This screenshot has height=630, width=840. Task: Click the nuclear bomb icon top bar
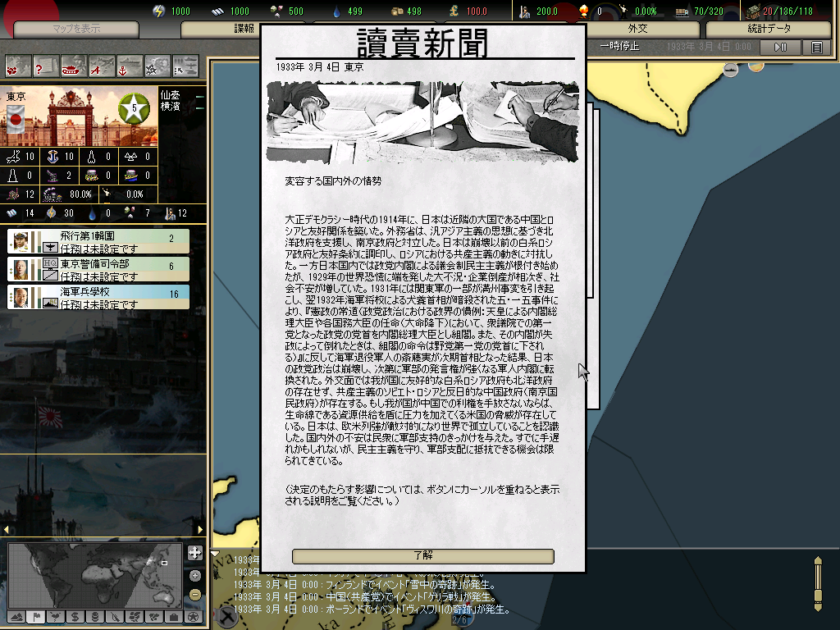tap(583, 11)
